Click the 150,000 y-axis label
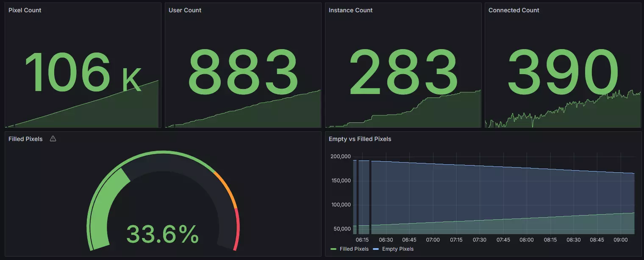This screenshot has width=644, height=260. point(340,181)
